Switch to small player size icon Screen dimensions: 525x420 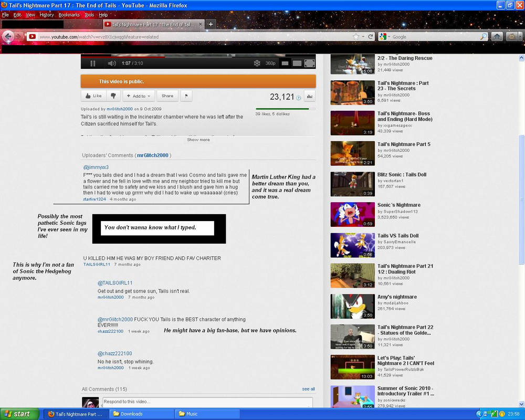point(285,64)
